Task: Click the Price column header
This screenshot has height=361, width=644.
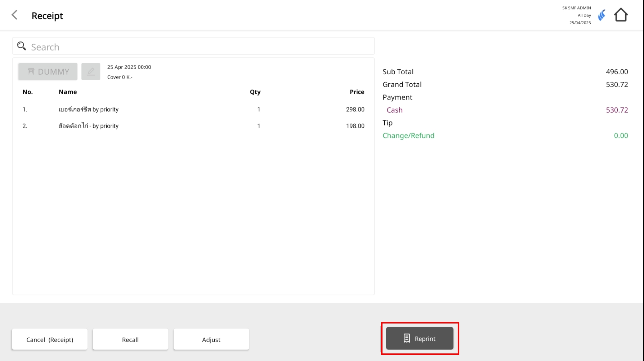Action: [x=357, y=92]
